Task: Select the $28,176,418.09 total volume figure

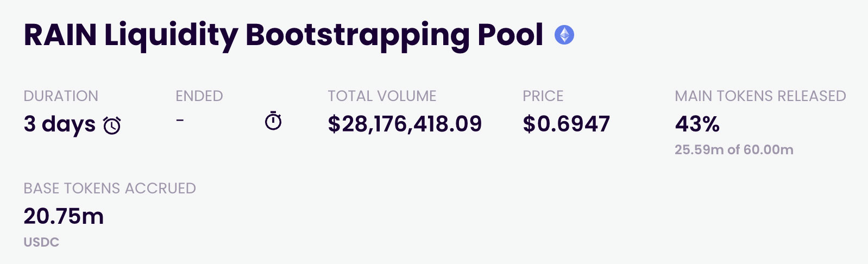Action: pyautogui.click(x=405, y=124)
